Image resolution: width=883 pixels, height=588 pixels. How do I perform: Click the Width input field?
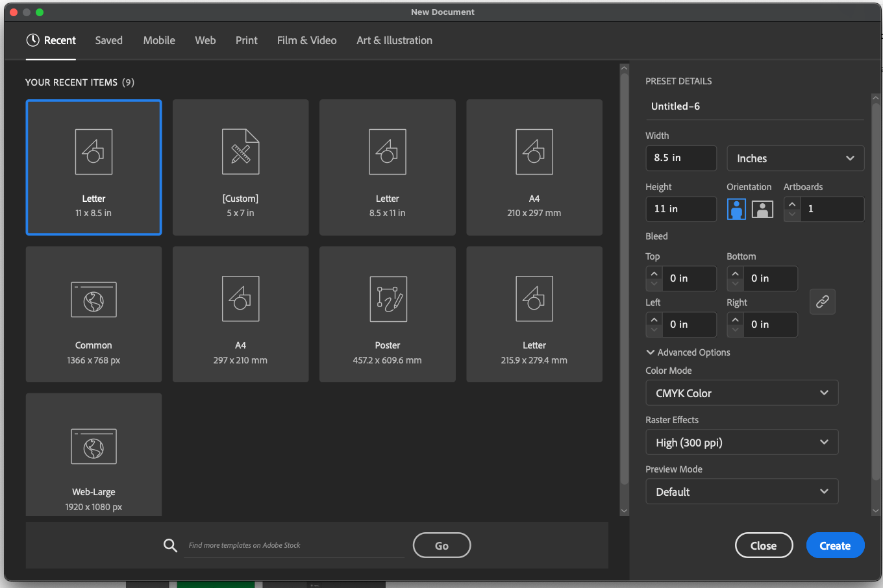[681, 158]
